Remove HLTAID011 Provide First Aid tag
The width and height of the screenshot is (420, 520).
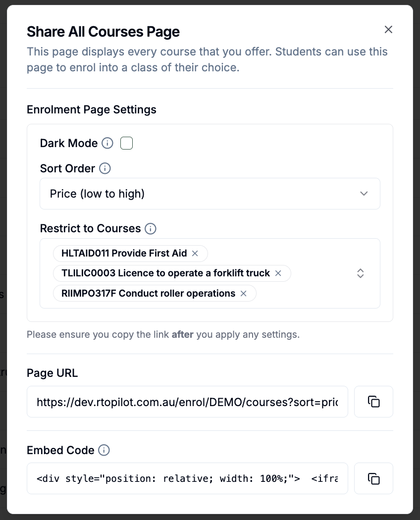(195, 254)
